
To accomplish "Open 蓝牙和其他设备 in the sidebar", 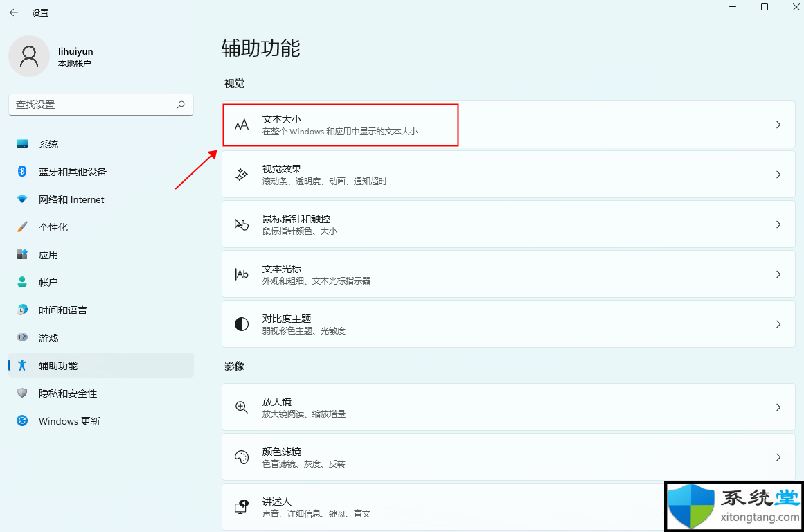I will tap(101, 171).
